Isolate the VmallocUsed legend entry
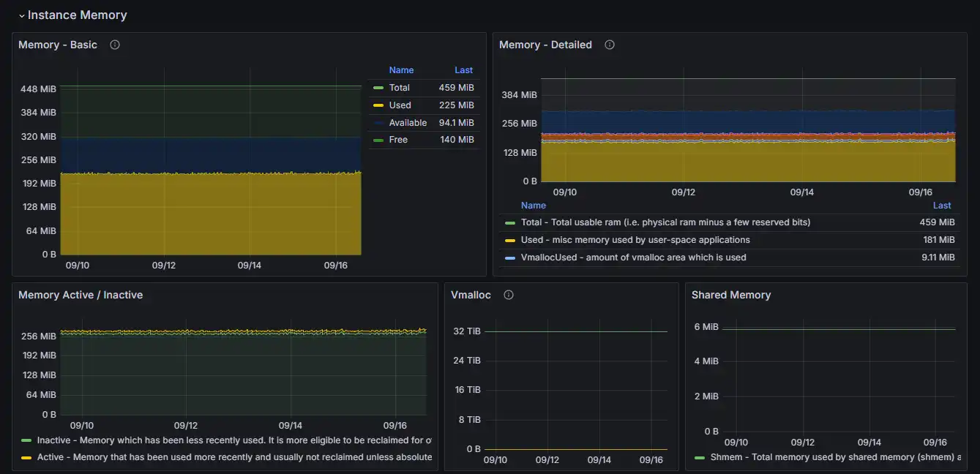Image resolution: width=980 pixels, height=474 pixels. point(634,257)
